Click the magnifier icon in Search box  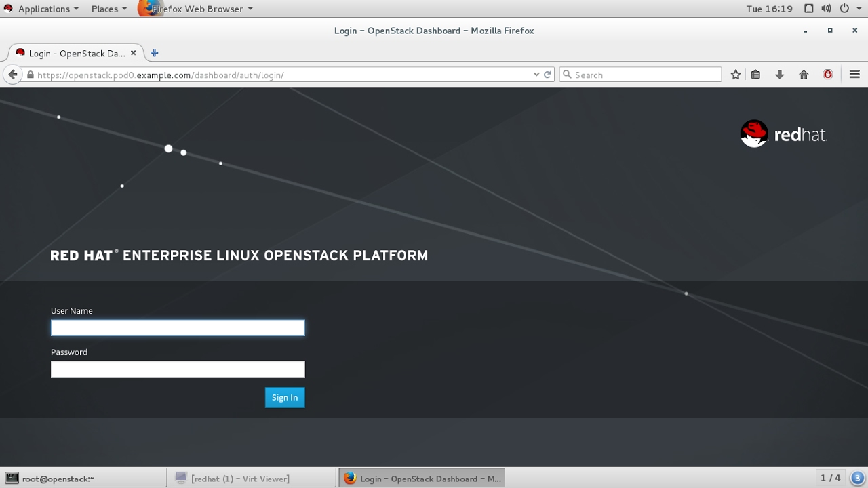[567, 75]
